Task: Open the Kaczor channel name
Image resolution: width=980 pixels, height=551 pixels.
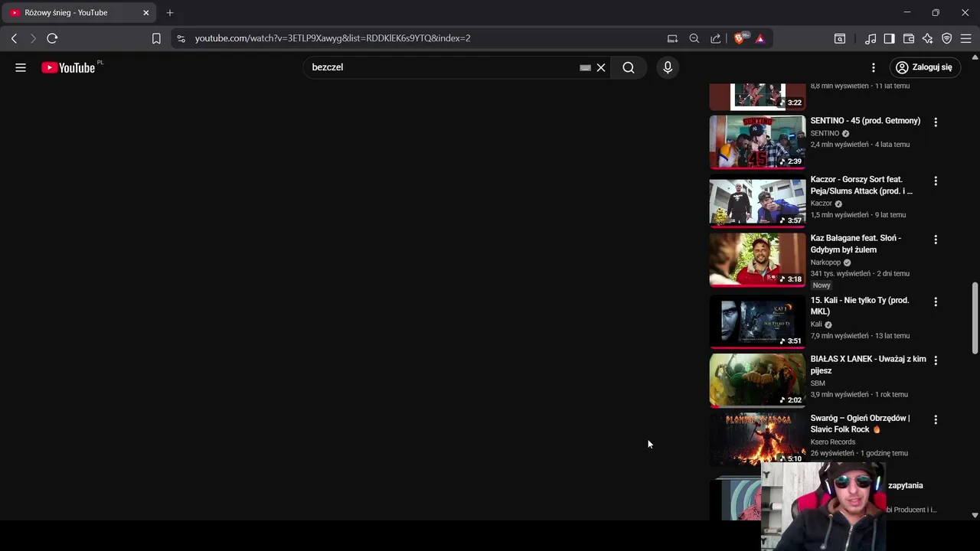Action: 821,204
